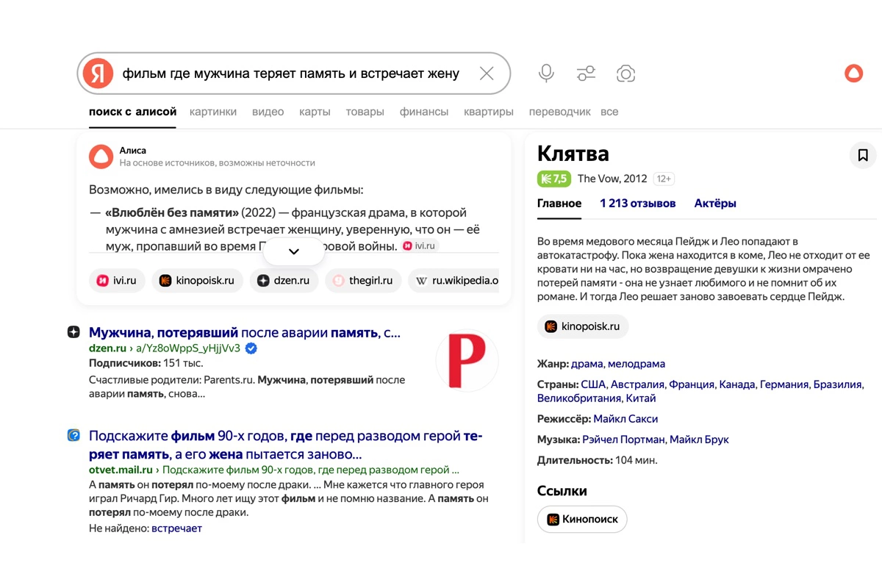Open Alice assistant icon at top right

coord(853,73)
